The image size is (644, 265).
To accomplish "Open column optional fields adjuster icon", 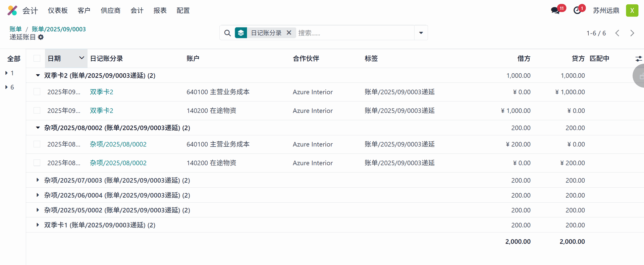I will pyautogui.click(x=638, y=59).
